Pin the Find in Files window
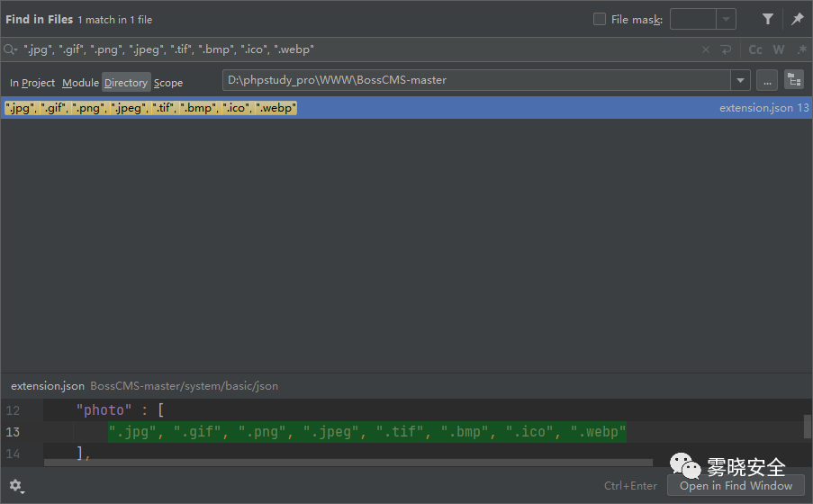This screenshot has width=813, height=504. point(797,19)
